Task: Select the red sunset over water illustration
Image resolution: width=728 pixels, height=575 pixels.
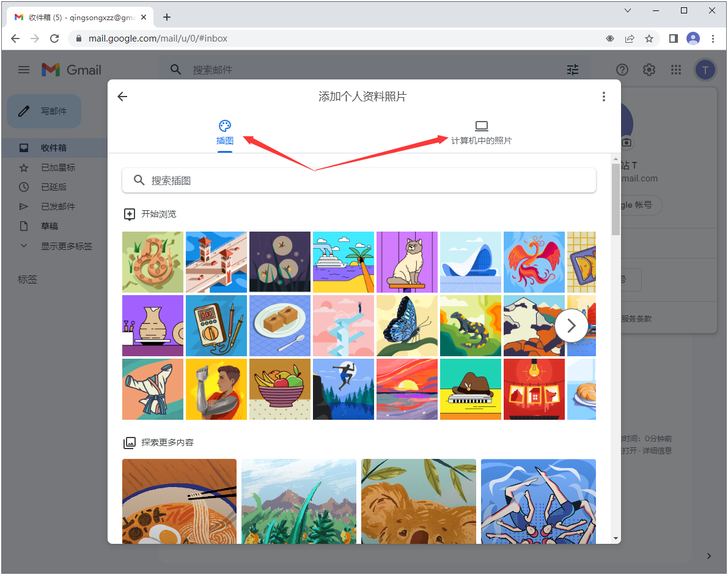Action: point(407,389)
